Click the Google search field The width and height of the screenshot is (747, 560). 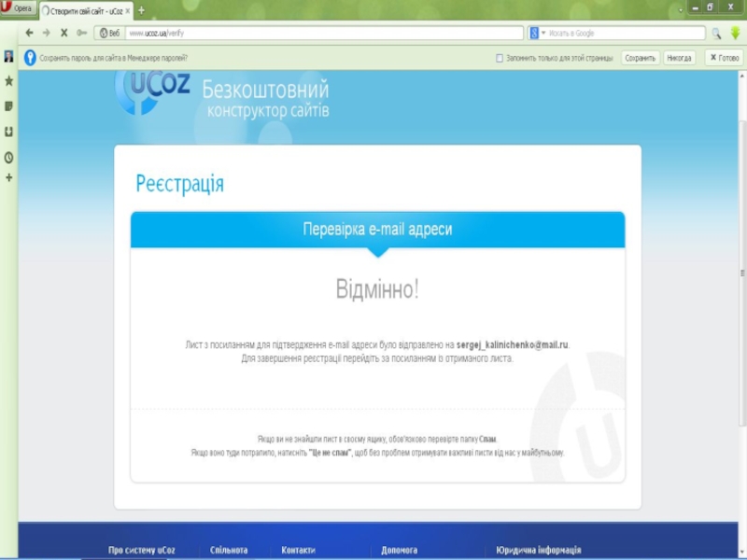click(x=626, y=33)
